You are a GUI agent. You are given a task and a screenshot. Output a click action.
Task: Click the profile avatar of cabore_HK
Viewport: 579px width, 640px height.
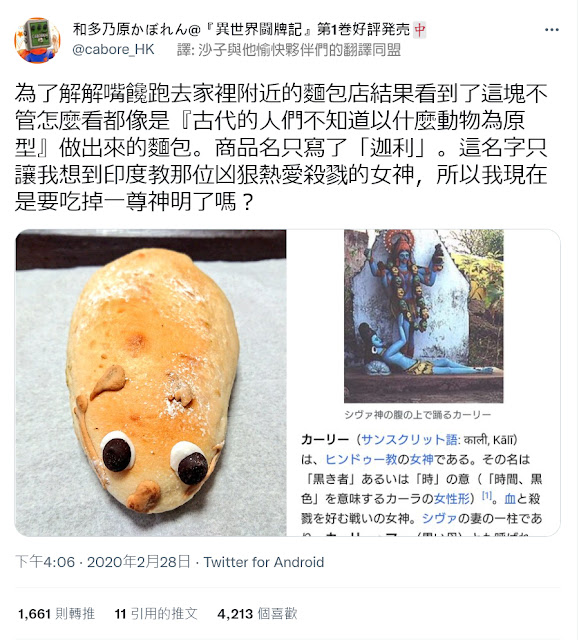pos(37,40)
